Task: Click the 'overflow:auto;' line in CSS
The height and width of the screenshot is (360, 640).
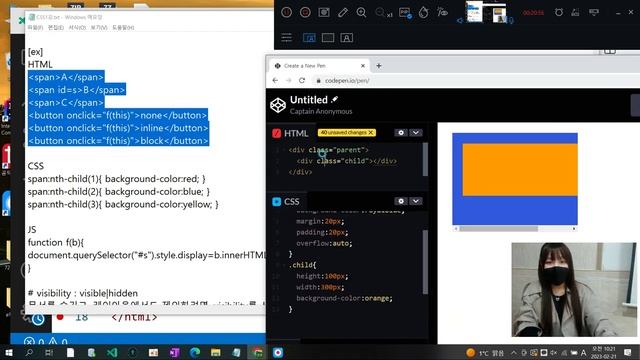Action: (324, 243)
